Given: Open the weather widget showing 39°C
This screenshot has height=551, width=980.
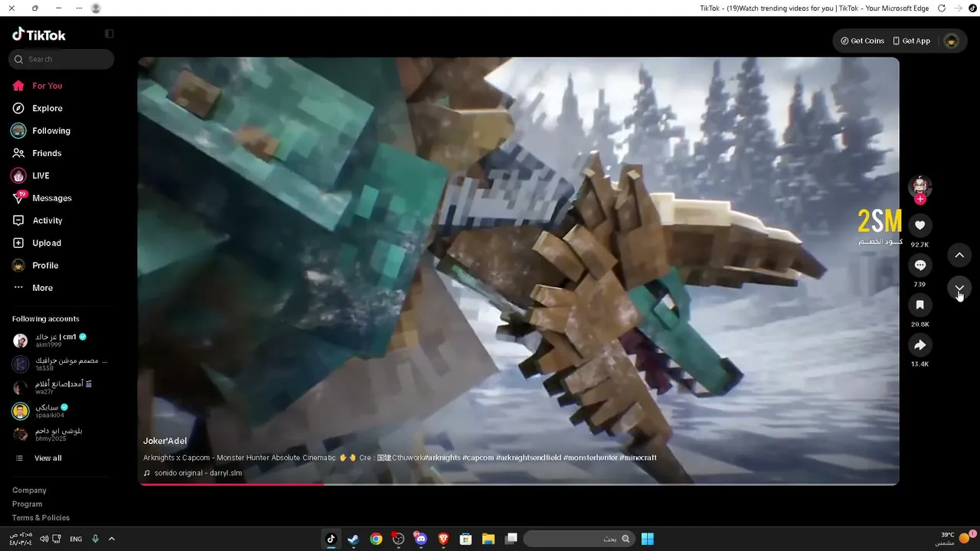Looking at the screenshot, I should pos(955,539).
